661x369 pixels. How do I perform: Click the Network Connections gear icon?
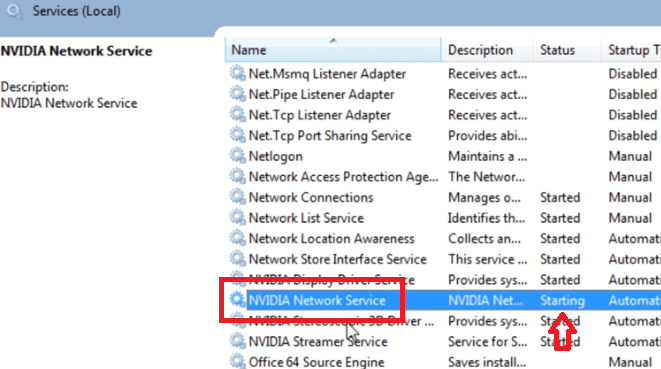click(237, 197)
